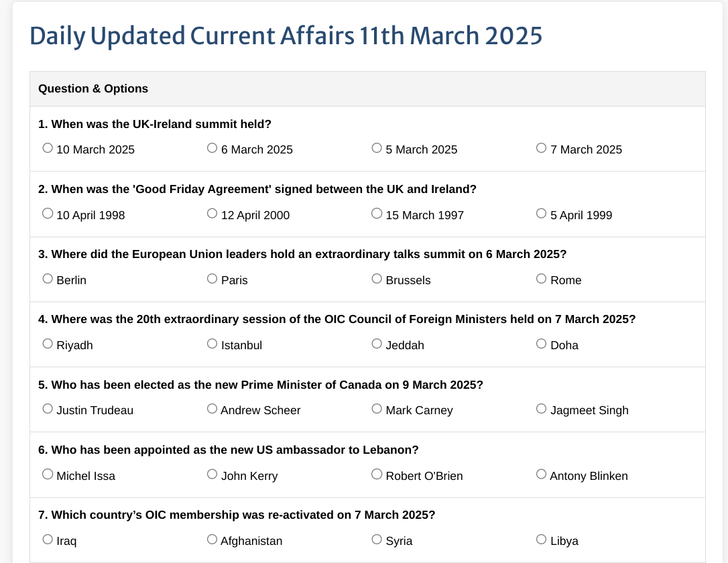
Task: Choose the 15 March 1997 option
Action: 377,213
